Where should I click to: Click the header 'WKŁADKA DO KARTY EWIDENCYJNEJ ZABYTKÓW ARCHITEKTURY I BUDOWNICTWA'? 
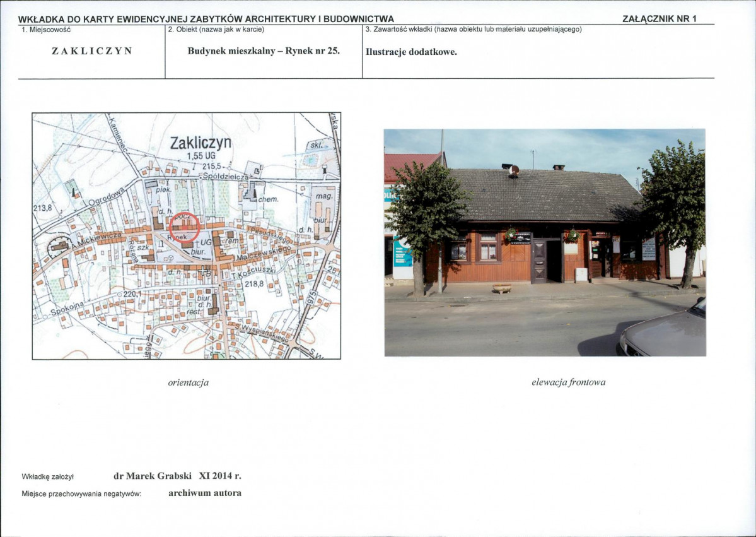[x=206, y=20]
